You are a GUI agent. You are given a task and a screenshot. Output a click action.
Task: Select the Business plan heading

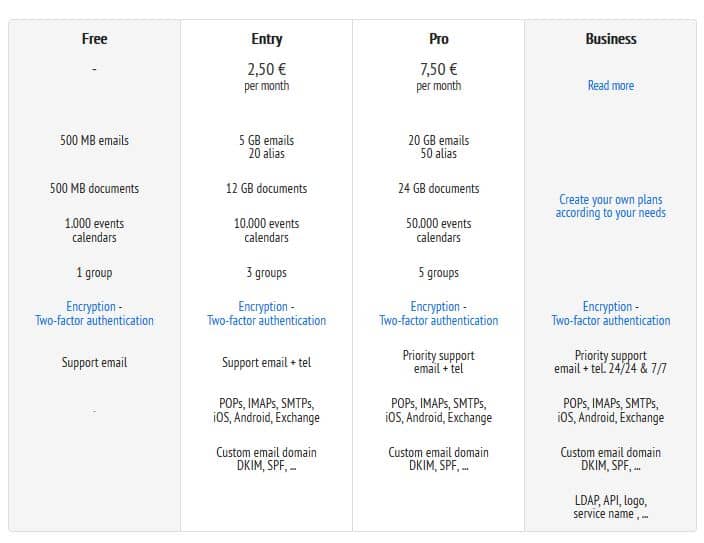click(x=610, y=39)
